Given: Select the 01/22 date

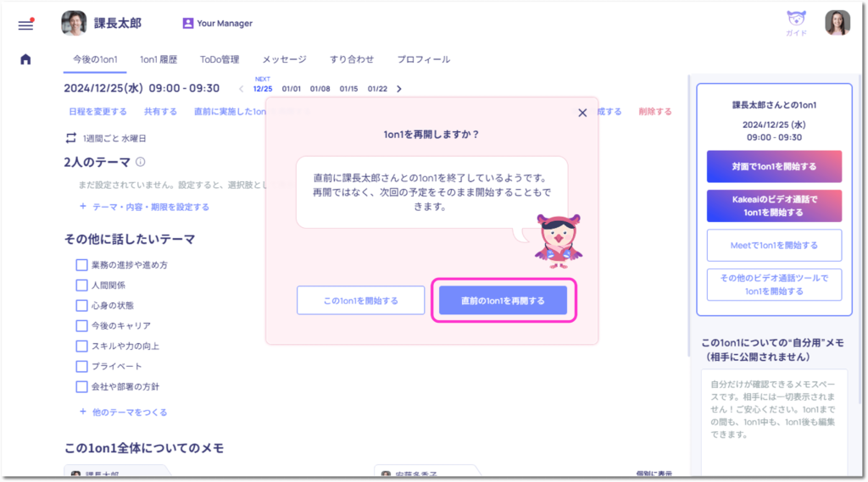Looking at the screenshot, I should [377, 89].
